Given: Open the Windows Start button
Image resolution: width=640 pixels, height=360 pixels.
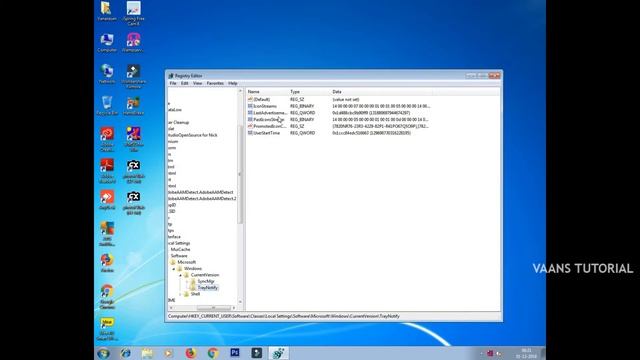Looking at the screenshot, I should click(103, 353).
